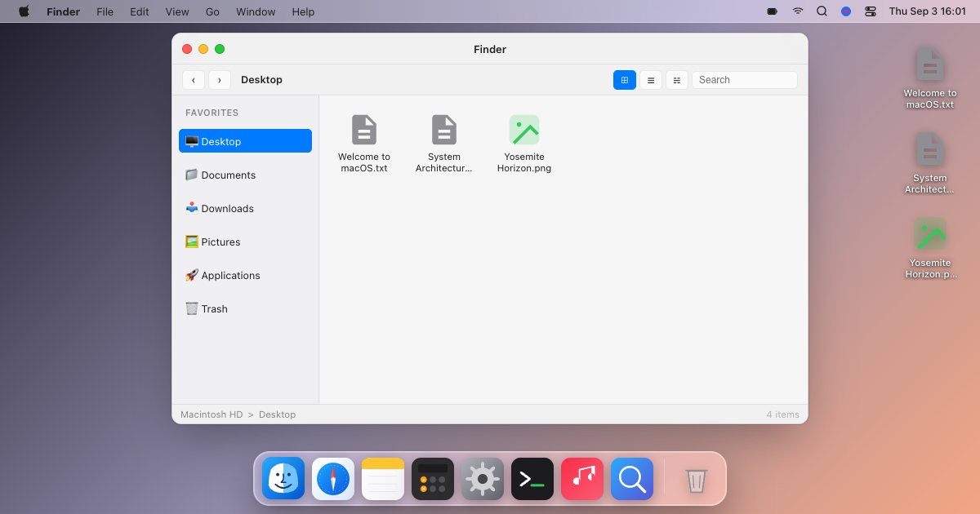Screen dimensions: 980x514
Task: Open the Help menu
Action: click(303, 11)
